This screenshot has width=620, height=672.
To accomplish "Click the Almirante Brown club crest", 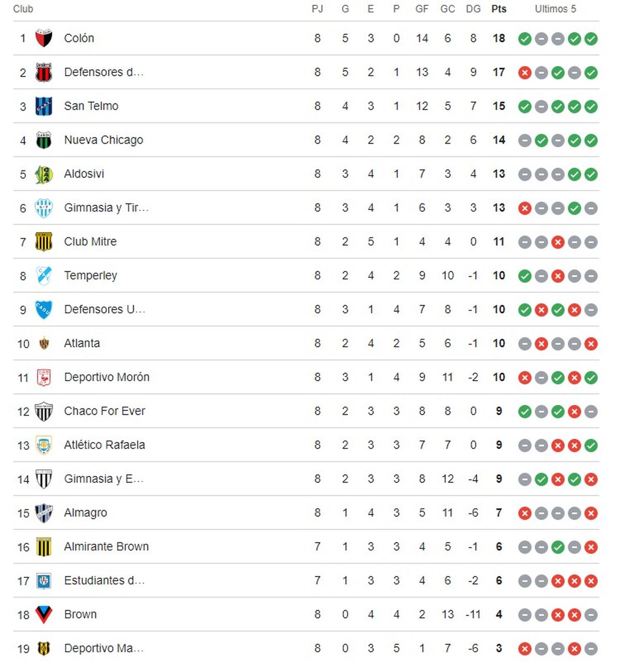I will (43, 546).
